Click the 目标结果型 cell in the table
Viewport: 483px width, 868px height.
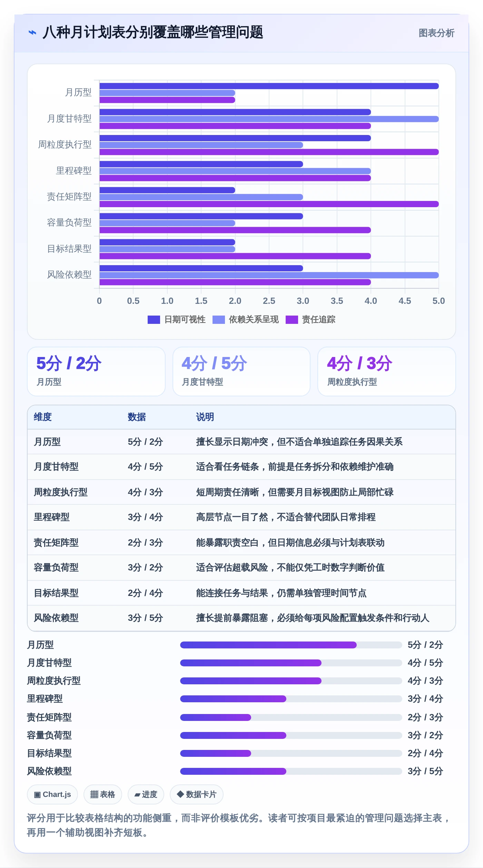(x=56, y=593)
